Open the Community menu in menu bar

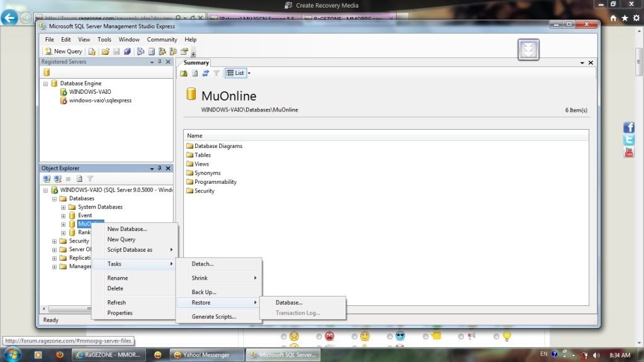(x=162, y=40)
